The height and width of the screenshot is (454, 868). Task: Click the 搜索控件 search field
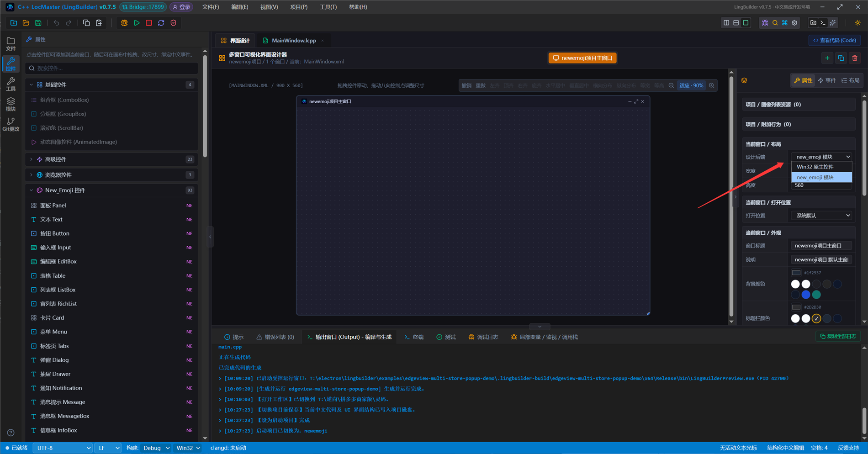tap(111, 68)
